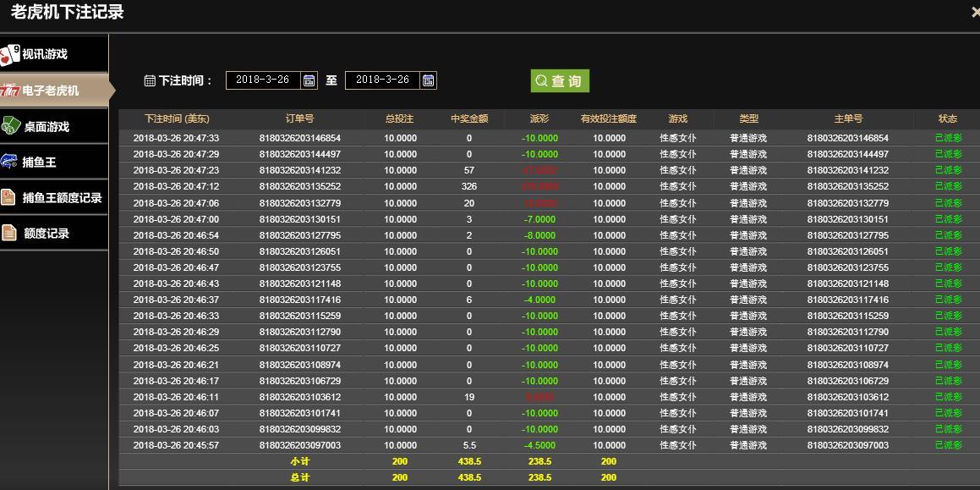The height and width of the screenshot is (490, 980).
Task: Click the fish icon for 捕鱼王
Action: [x=10, y=162]
